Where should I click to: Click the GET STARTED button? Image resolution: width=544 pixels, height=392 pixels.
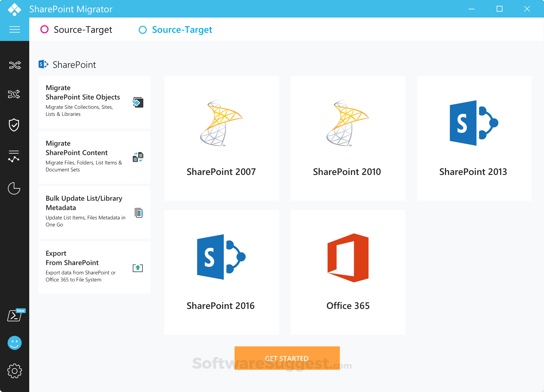pyautogui.click(x=287, y=358)
